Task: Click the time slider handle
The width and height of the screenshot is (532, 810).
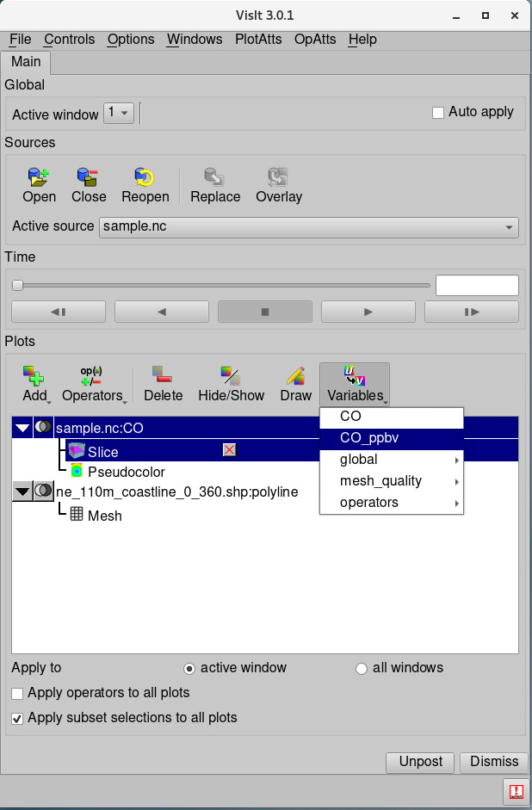Action: pos(17,285)
